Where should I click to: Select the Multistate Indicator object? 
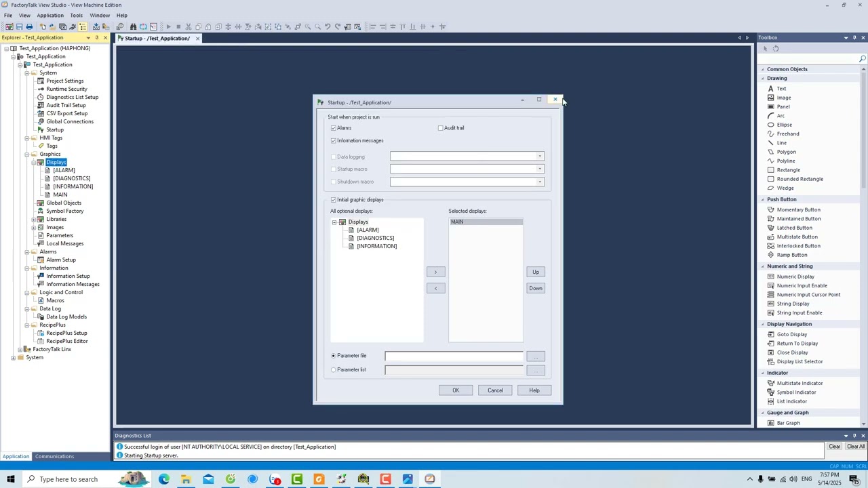[800, 383]
